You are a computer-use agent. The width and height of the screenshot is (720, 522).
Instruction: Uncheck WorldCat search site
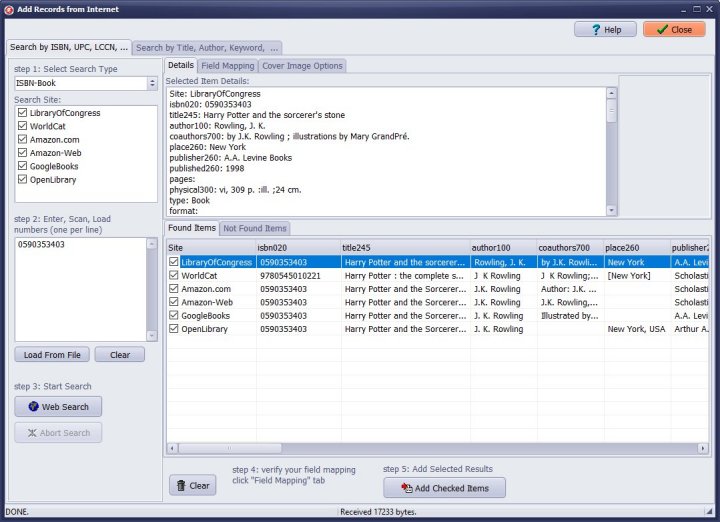22,126
